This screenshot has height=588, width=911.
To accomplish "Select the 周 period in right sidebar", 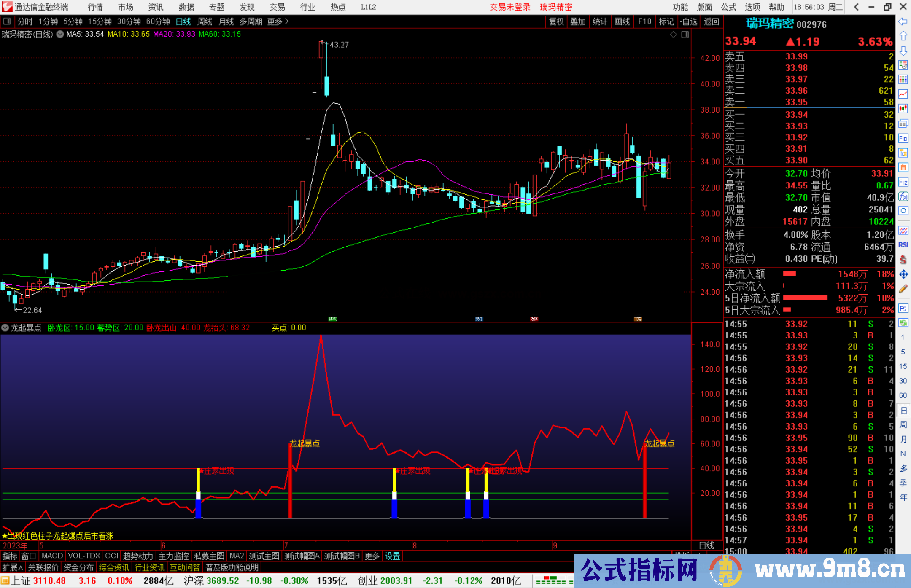I will pyautogui.click(x=903, y=425).
